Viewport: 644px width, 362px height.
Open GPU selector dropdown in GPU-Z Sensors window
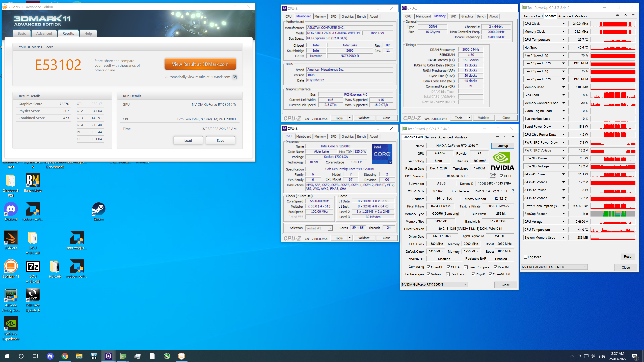pyautogui.click(x=554, y=267)
